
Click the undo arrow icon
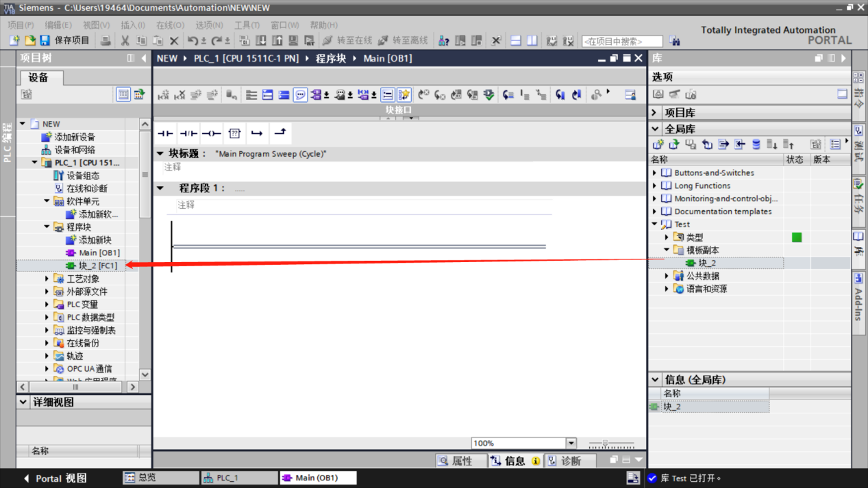193,41
